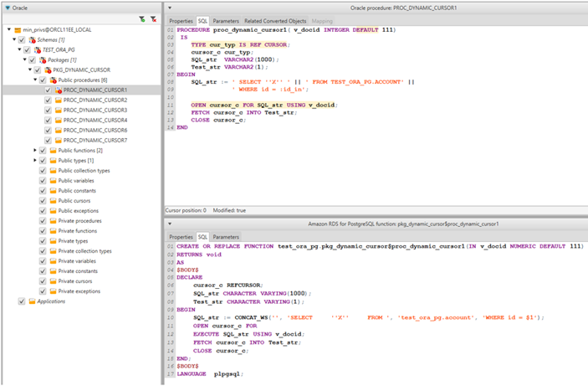Click the PROC_DYNAMIC_CURSOR1 procedure icon

(58, 90)
